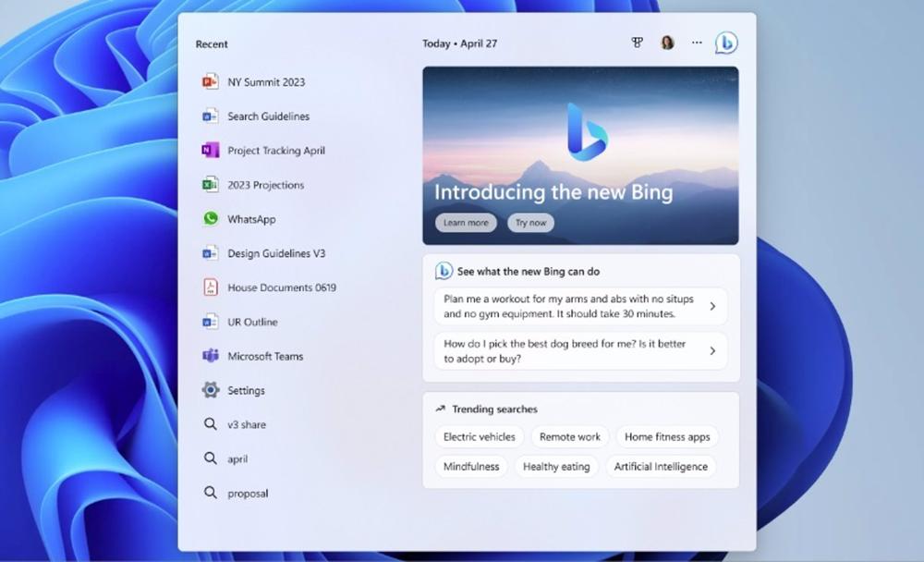This screenshot has height=562, width=924.
Task: Expand the workout suggestion with the chevron
Action: pyautogui.click(x=711, y=306)
